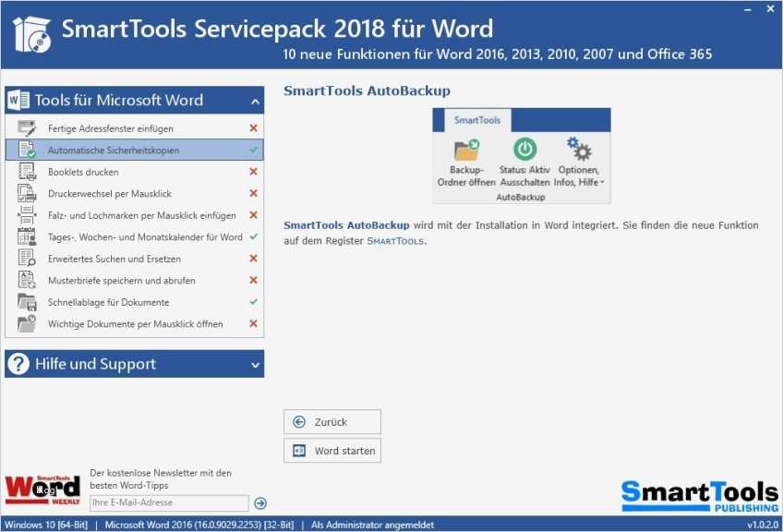Screen dimensions: 783x532
Task: Click the Backup-Ordner öffnen folder icon
Action: [467, 151]
